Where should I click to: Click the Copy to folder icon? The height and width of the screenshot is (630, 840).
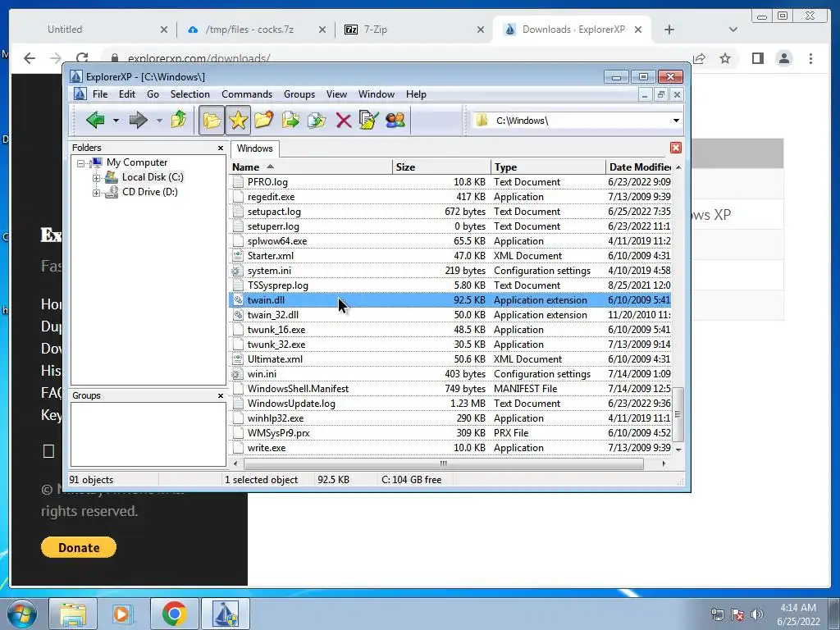[x=290, y=120]
